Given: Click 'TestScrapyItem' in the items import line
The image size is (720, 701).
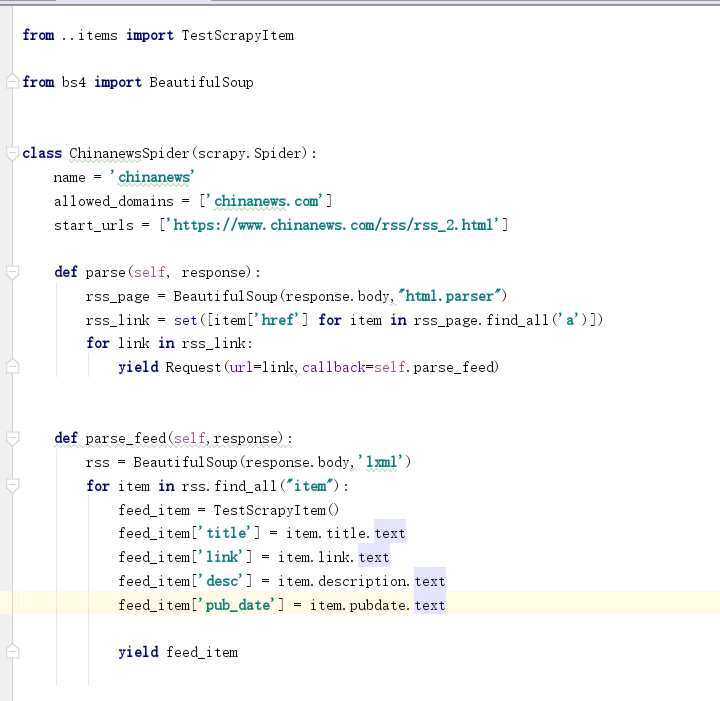Looking at the screenshot, I should 237,35.
